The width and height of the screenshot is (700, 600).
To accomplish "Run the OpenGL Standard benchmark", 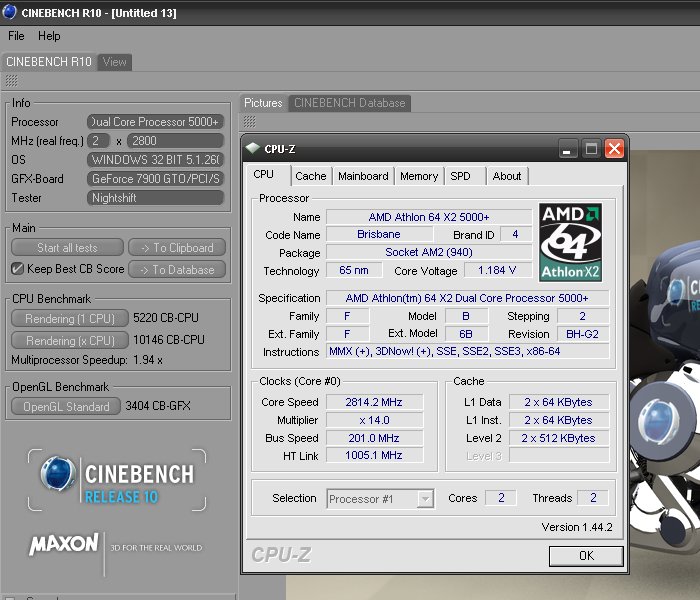I will (66, 407).
